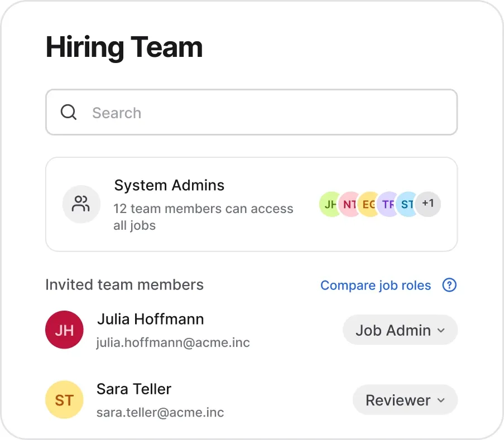Viewport: 504px width, 440px height.
Task: Open the Job Admin role dropdown
Action: [400, 330]
